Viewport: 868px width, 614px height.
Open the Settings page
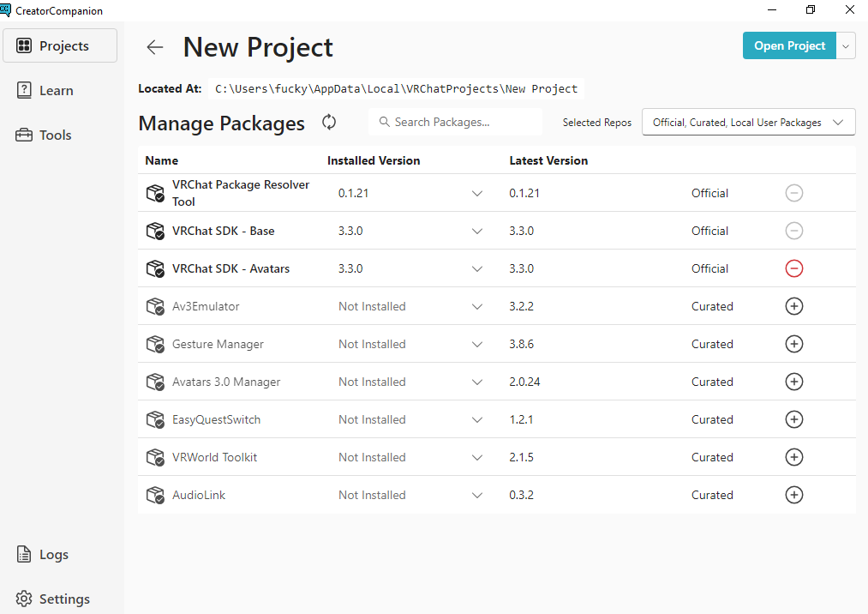pyautogui.click(x=53, y=599)
